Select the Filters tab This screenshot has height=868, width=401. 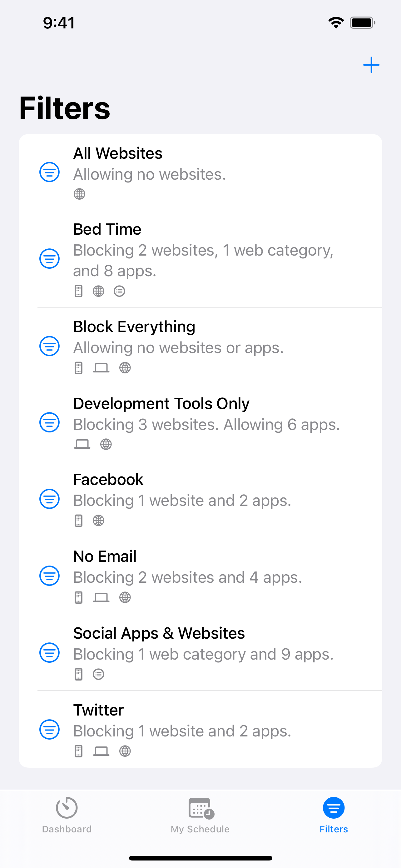tap(333, 814)
